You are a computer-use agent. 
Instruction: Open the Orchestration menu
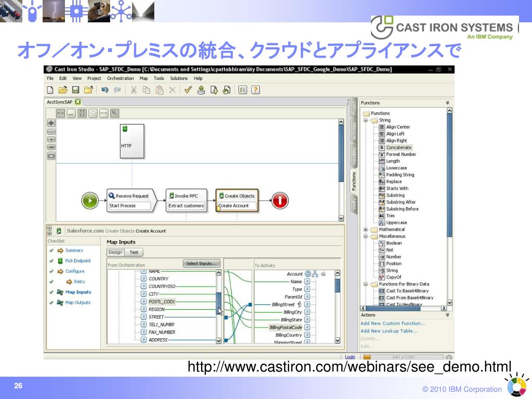coord(121,78)
